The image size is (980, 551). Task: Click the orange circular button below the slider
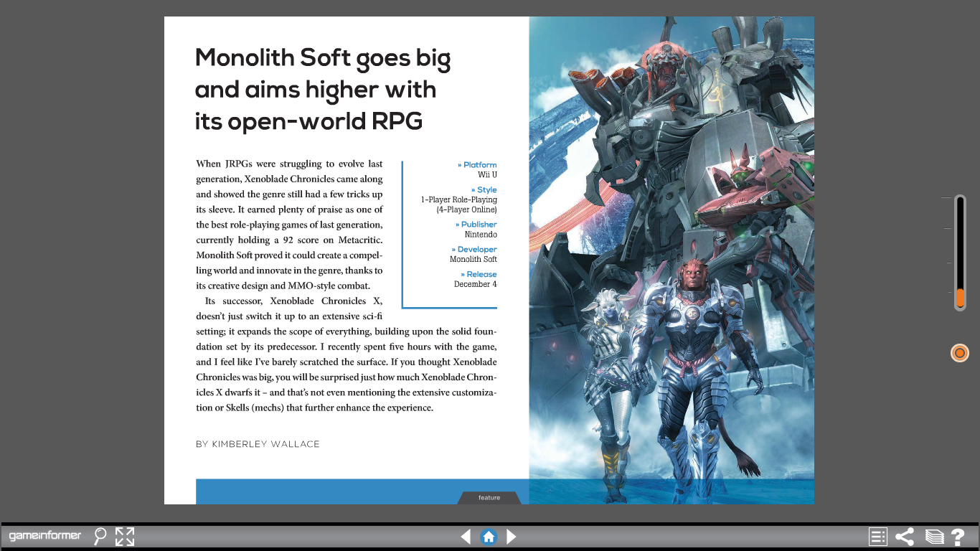960,353
